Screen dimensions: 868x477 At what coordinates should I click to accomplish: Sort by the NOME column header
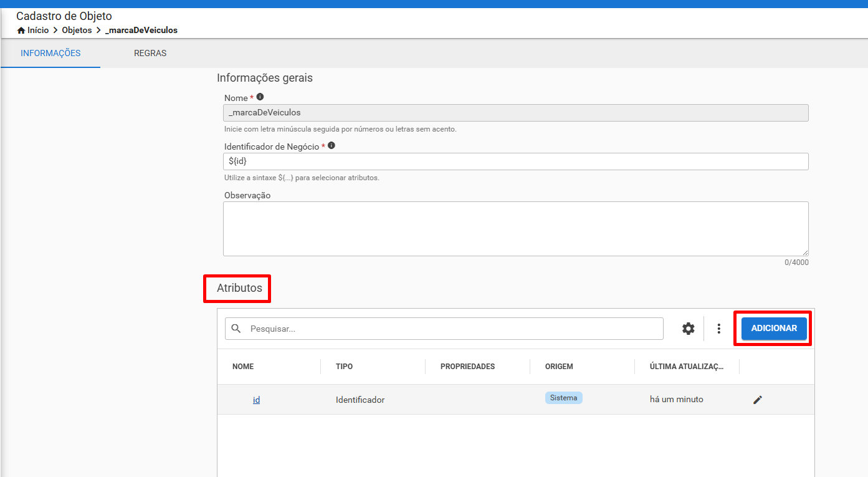243,367
